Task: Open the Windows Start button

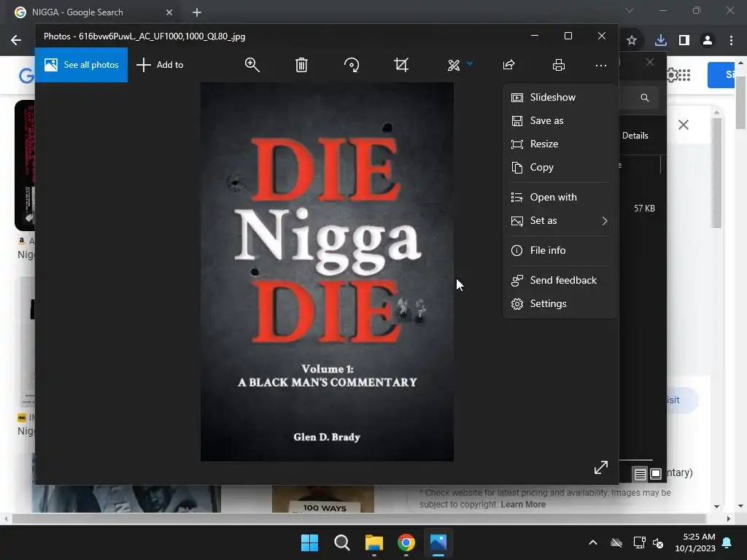Action: point(309,542)
